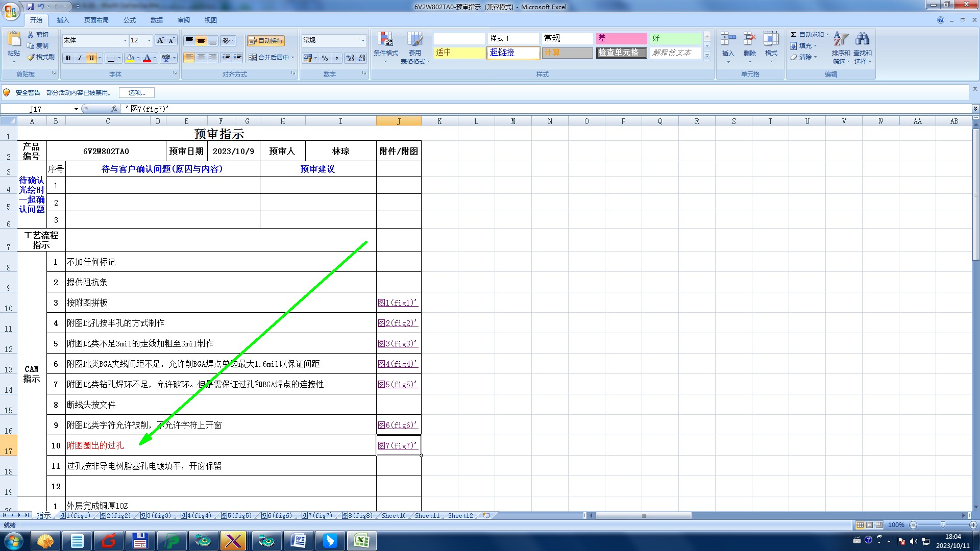Screen dimensions: 980x551
Task: Open the 数据 ribbon tab
Action: pyautogui.click(x=157, y=20)
